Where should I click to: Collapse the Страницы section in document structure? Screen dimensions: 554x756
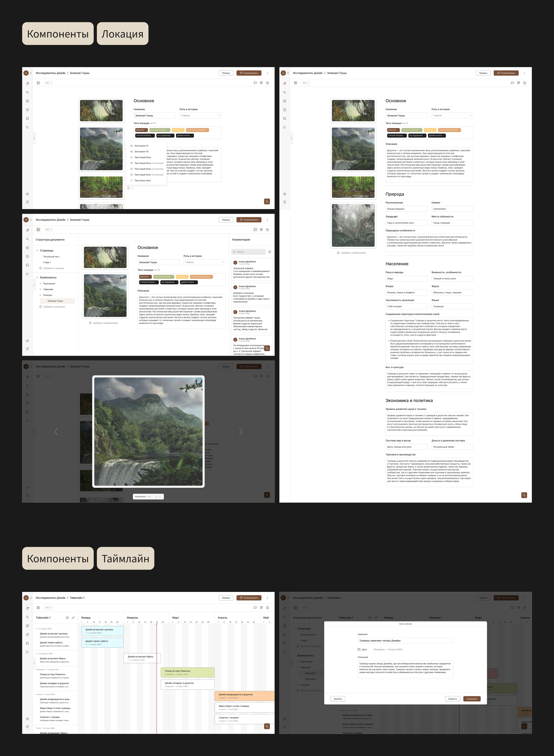37,250
